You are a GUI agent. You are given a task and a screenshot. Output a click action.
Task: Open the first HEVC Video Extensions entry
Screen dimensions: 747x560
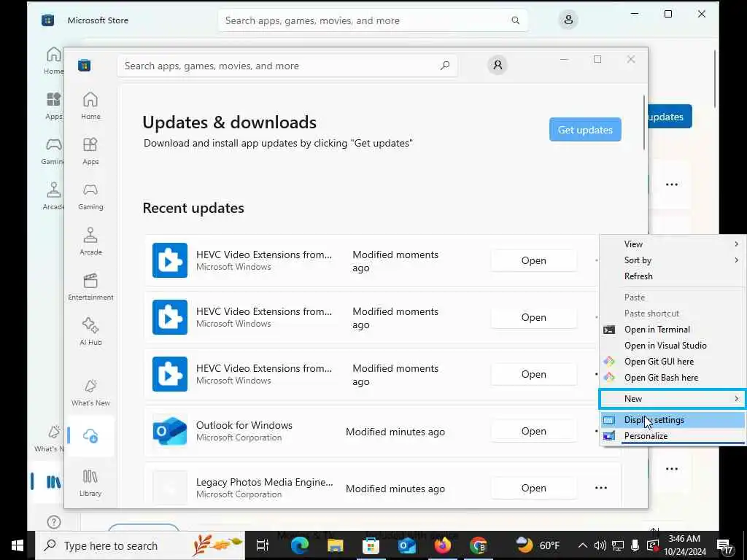tap(533, 260)
